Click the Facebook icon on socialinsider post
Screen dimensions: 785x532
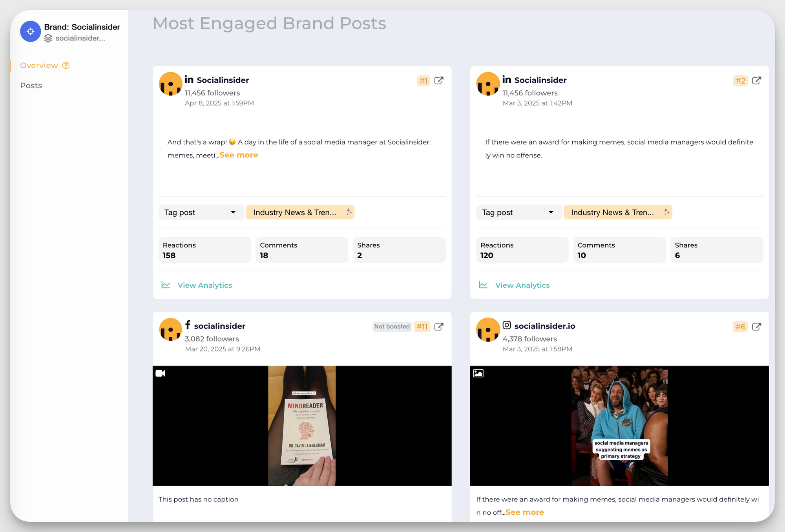coord(188,325)
